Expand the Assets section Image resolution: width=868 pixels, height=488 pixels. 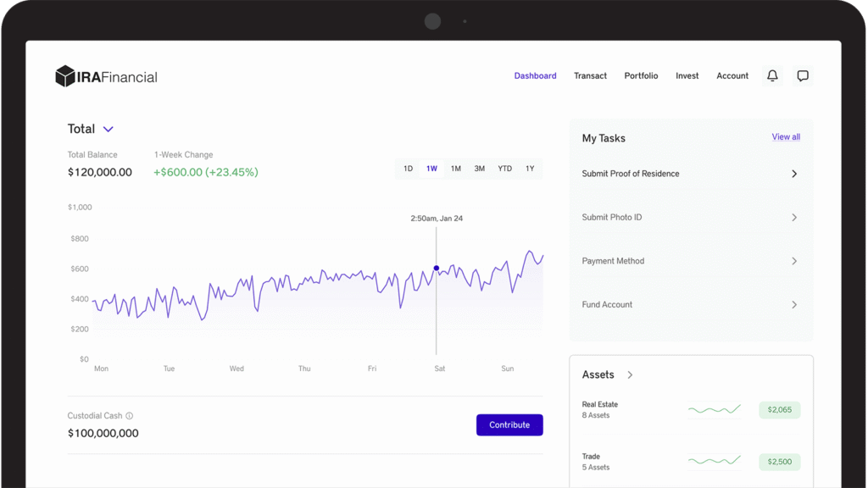(630, 374)
